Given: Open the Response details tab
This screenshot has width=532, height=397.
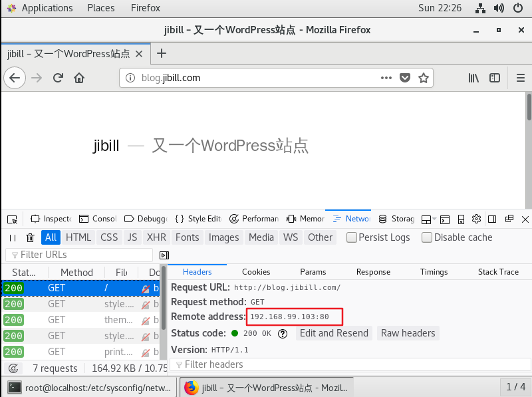Looking at the screenshot, I should [373, 272].
